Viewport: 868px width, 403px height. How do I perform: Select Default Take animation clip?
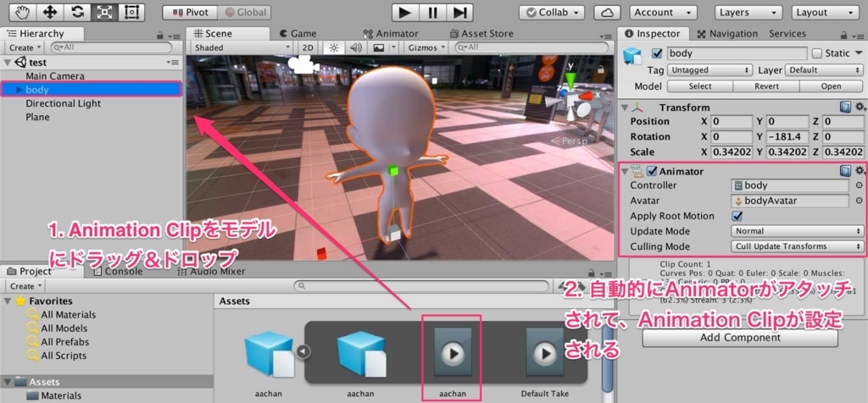point(545,353)
